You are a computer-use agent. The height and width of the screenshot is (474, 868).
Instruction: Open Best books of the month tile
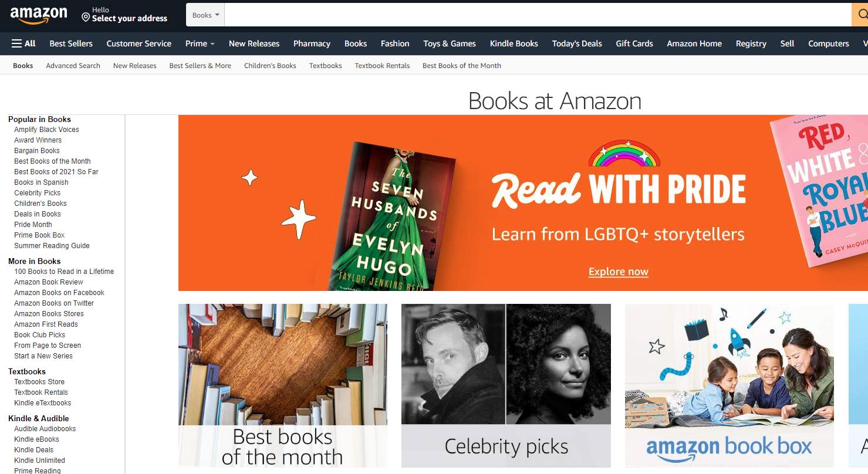[283, 385]
